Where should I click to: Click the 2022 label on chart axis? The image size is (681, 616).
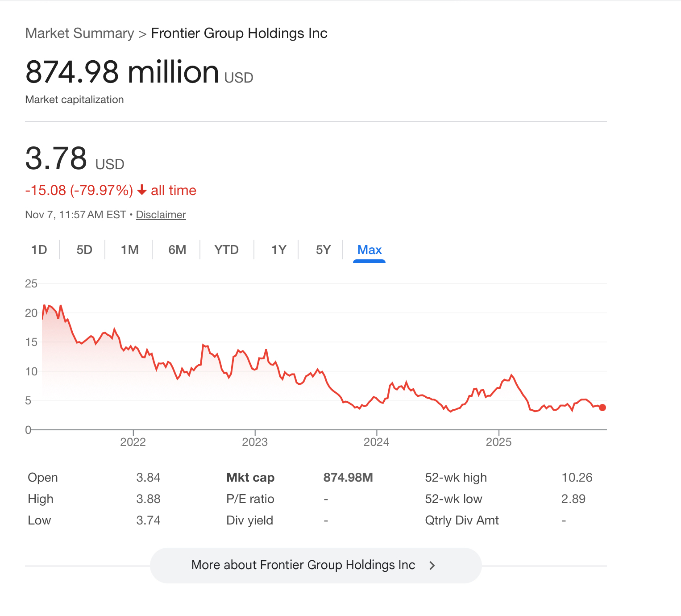coord(133,442)
